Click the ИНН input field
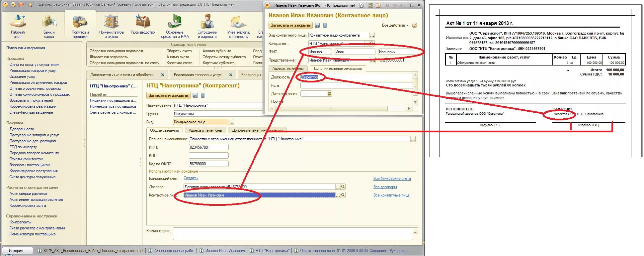 tap(208, 147)
